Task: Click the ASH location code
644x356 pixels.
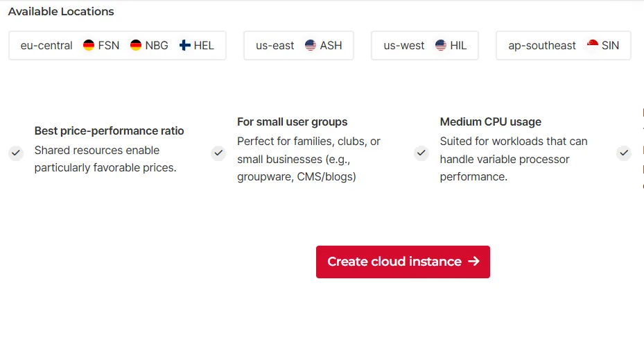Action: (x=331, y=46)
